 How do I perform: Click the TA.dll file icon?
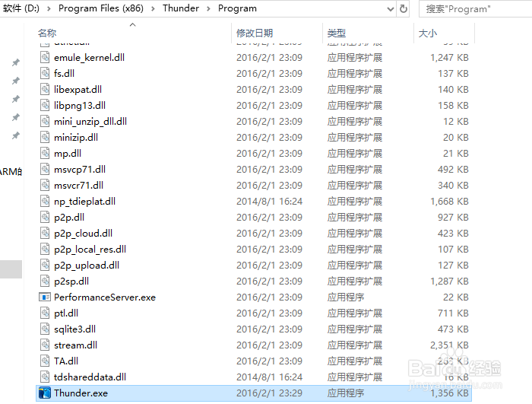point(45,361)
